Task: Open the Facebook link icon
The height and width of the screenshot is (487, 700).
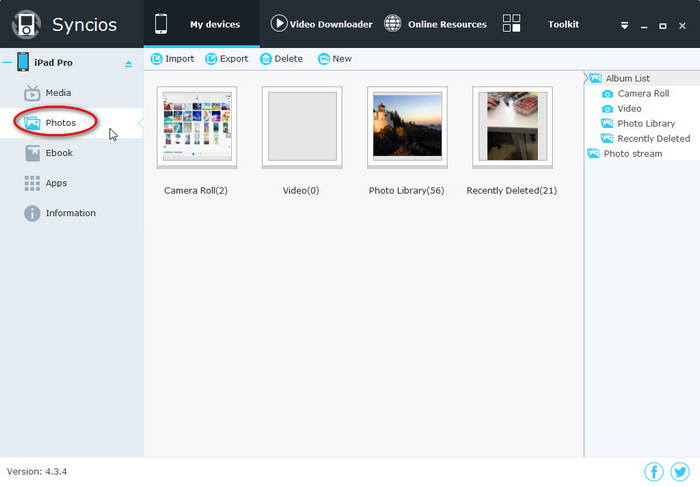Action: click(654, 472)
